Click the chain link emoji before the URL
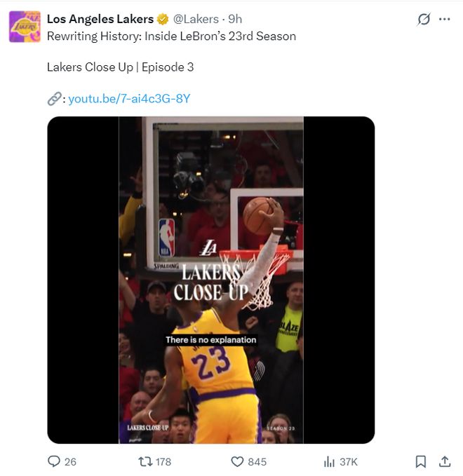 click(x=54, y=99)
